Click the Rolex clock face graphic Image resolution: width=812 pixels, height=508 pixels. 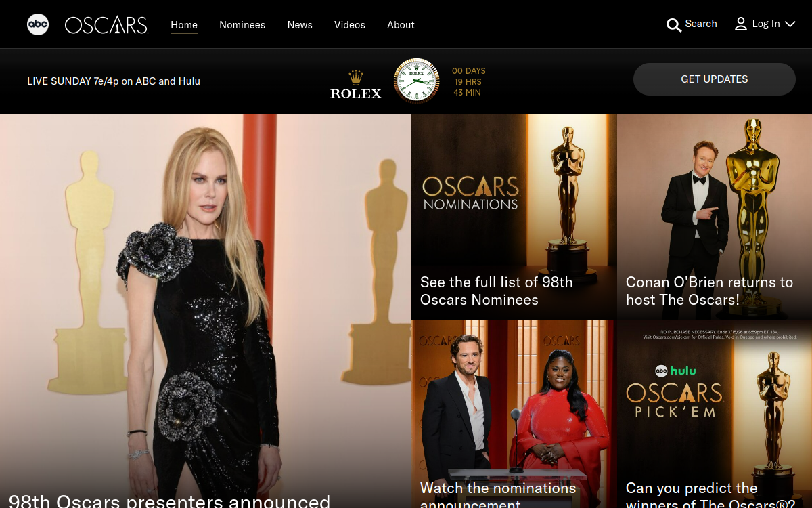click(x=415, y=81)
